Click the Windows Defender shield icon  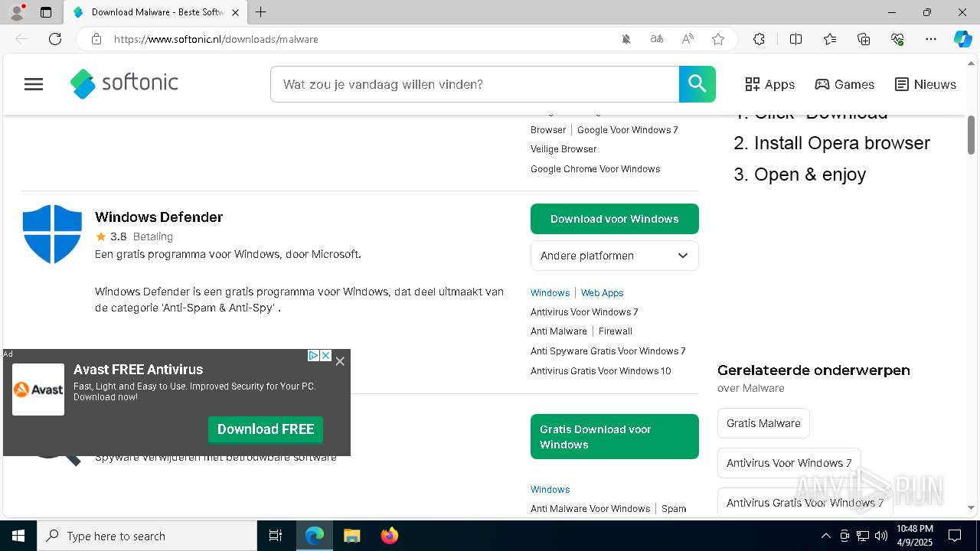click(52, 233)
